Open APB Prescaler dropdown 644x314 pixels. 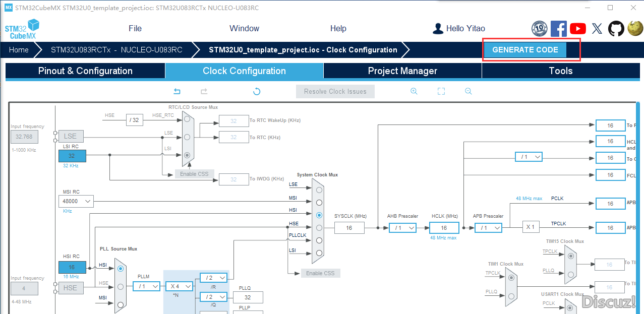(x=488, y=228)
